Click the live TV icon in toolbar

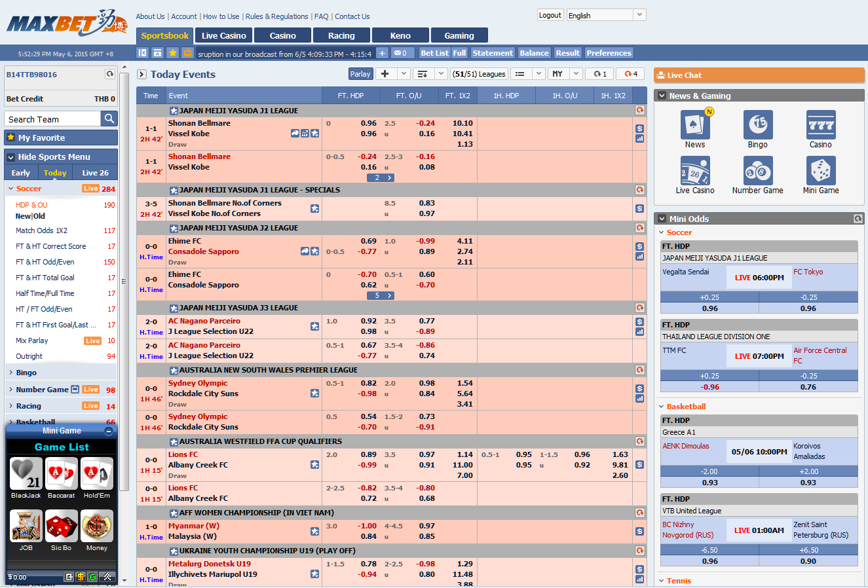click(x=187, y=53)
